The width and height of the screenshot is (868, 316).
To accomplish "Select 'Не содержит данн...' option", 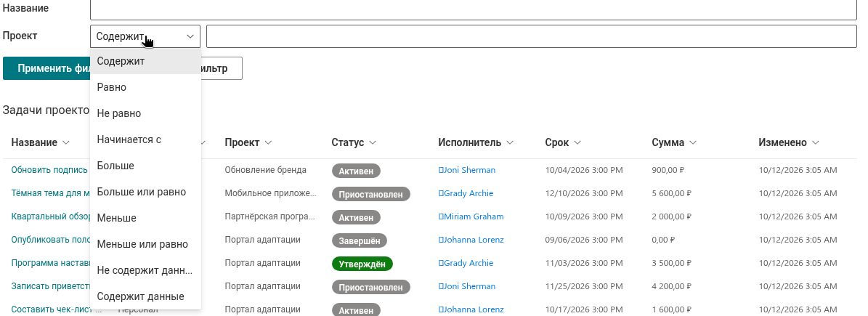I will [145, 271].
